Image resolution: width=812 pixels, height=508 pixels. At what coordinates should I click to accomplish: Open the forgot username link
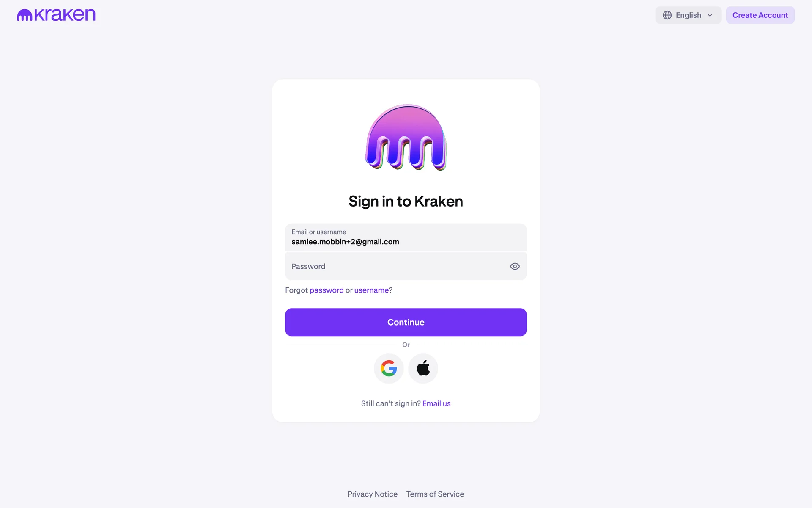click(371, 290)
